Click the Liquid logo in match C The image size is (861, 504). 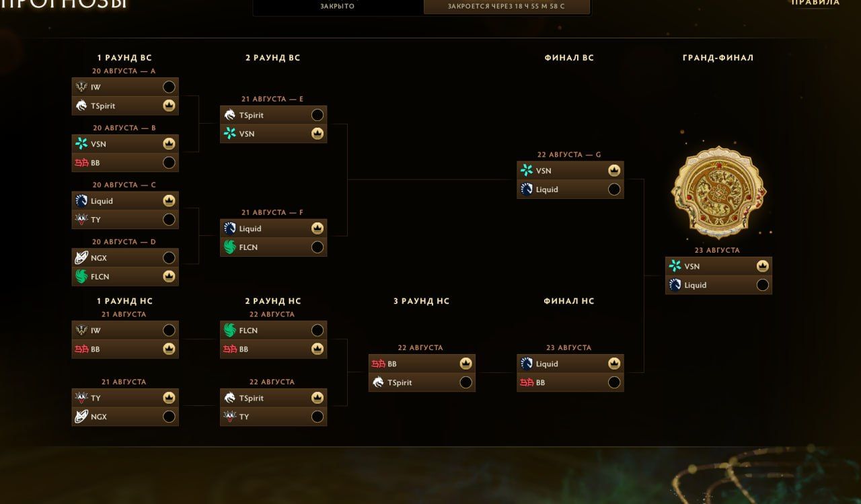pyautogui.click(x=81, y=200)
